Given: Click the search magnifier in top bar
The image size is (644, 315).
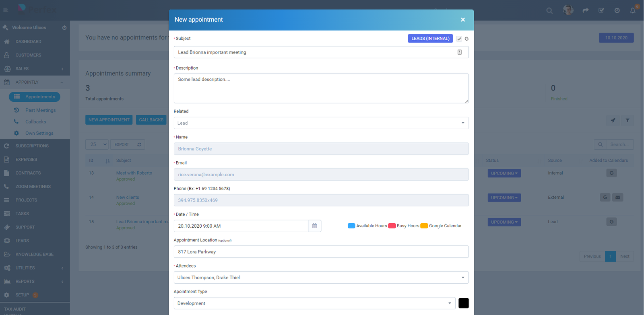Looking at the screenshot, I should click(x=549, y=11).
